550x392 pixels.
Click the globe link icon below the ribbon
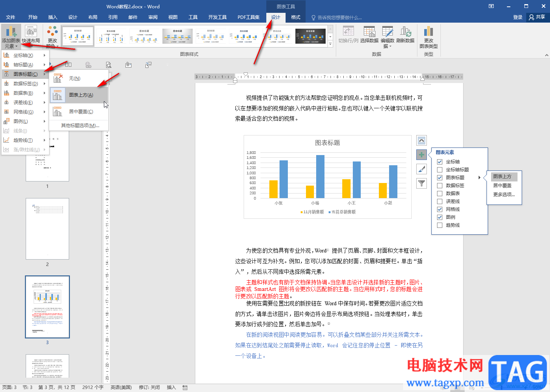pos(88,65)
